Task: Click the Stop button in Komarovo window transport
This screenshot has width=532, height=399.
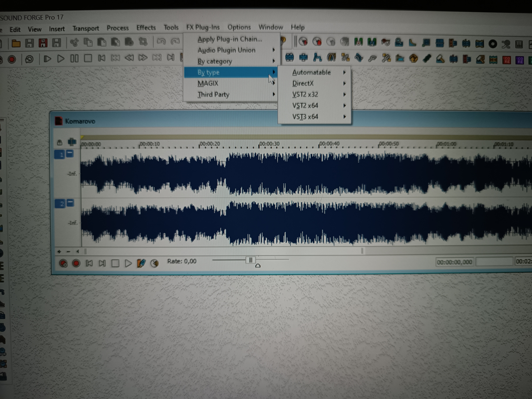Action: coord(115,263)
